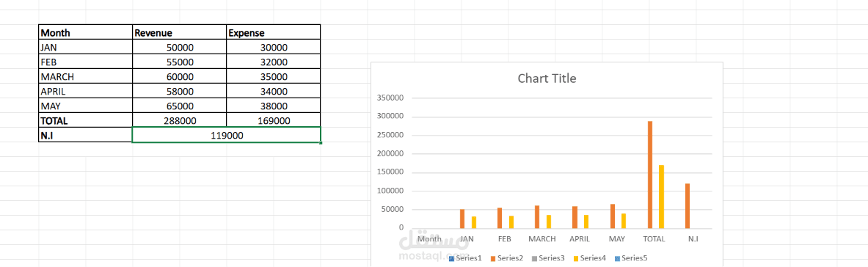Select the cell containing 50000
Image resolution: width=868 pixels, height=267 pixels.
coord(179,48)
